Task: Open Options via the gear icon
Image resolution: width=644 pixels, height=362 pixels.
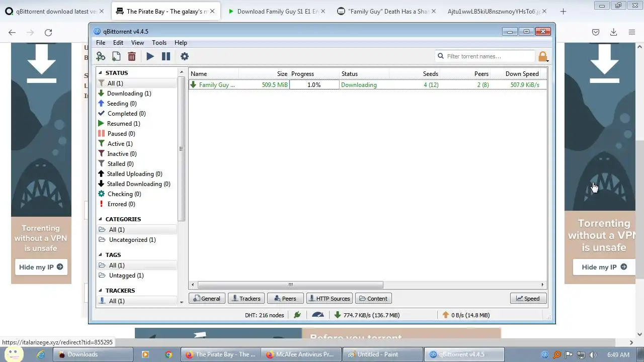Action: click(x=184, y=56)
